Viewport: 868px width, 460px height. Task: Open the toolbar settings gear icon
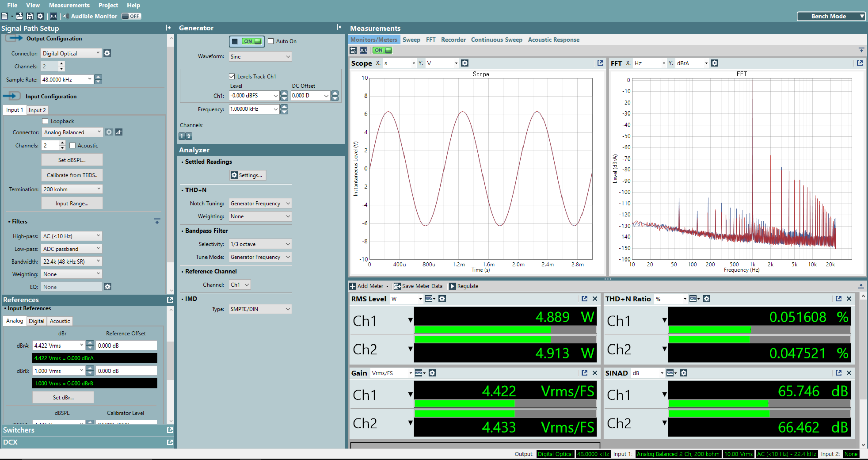[40, 16]
